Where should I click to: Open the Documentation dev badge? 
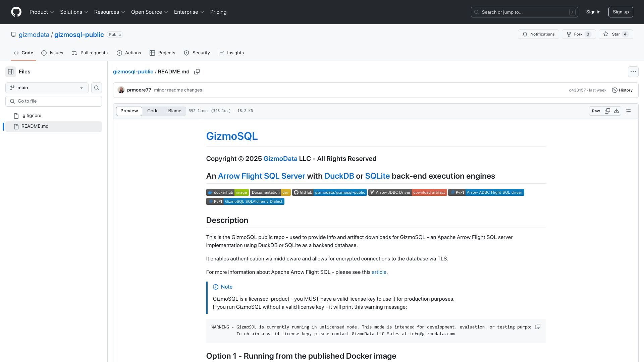270,192
